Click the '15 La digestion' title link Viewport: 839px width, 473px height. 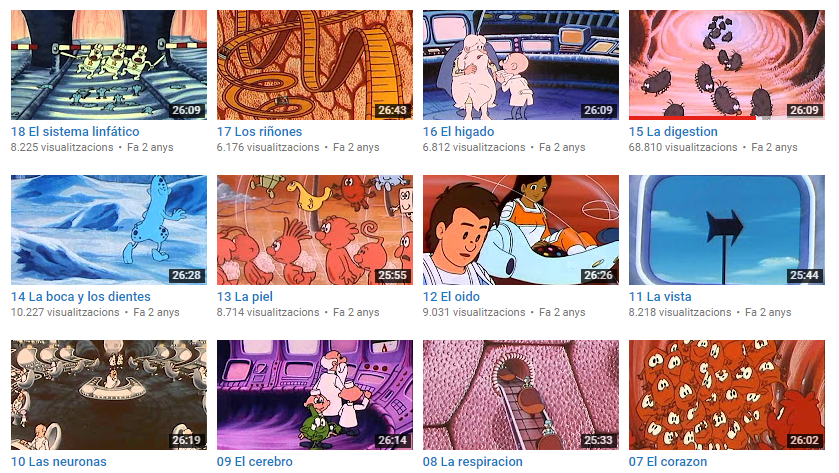click(x=673, y=132)
